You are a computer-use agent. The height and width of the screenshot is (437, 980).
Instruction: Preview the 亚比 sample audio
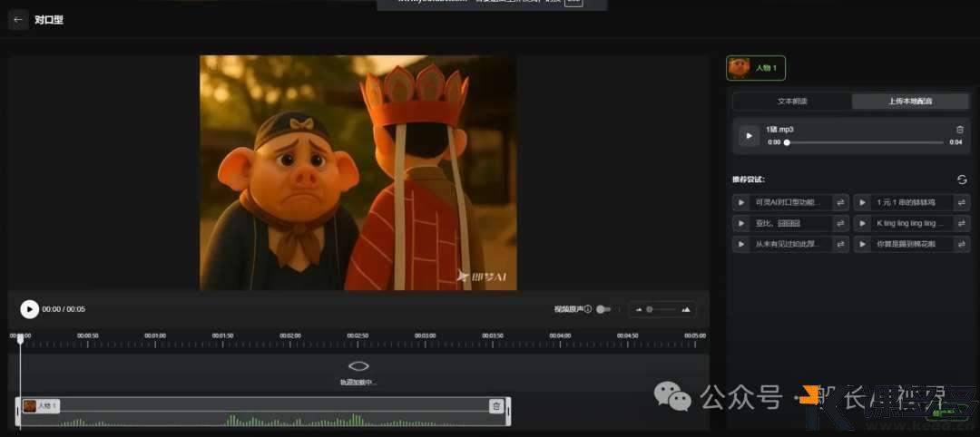pos(741,223)
